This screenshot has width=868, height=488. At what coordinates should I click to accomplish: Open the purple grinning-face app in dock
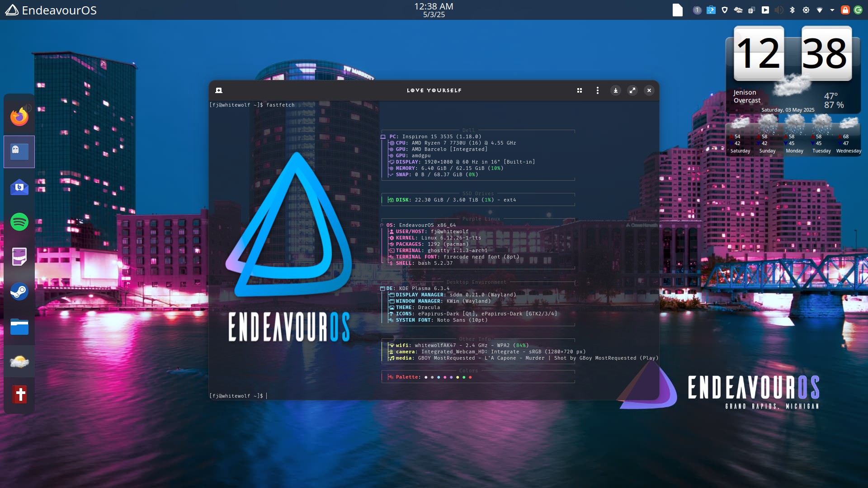19,257
